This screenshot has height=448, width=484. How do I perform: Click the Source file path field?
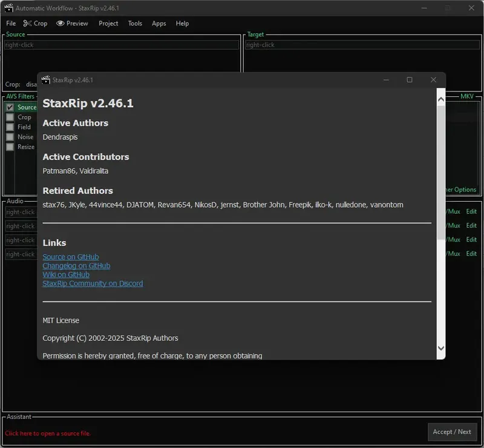click(122, 45)
